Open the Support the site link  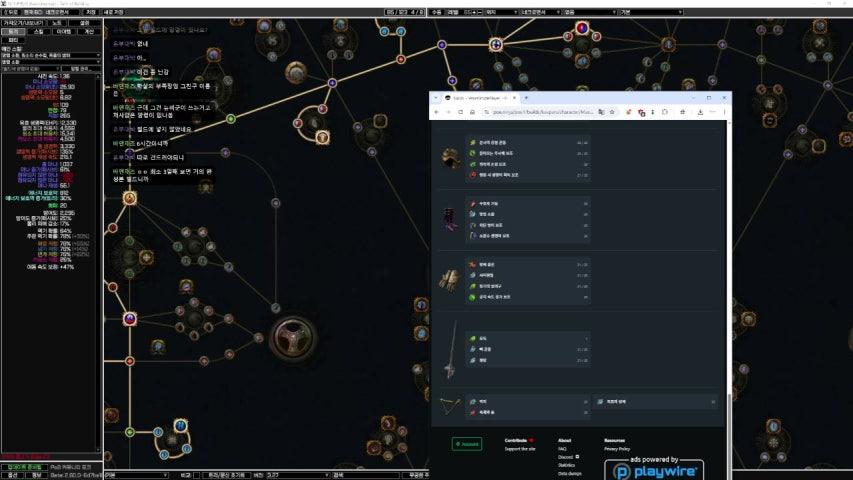tap(520, 449)
